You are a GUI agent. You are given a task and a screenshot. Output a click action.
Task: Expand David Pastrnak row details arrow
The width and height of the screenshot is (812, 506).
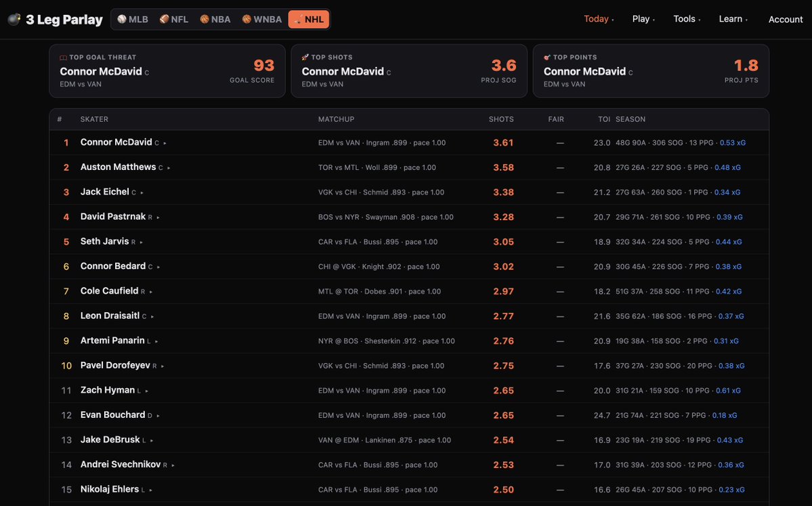coord(158,217)
